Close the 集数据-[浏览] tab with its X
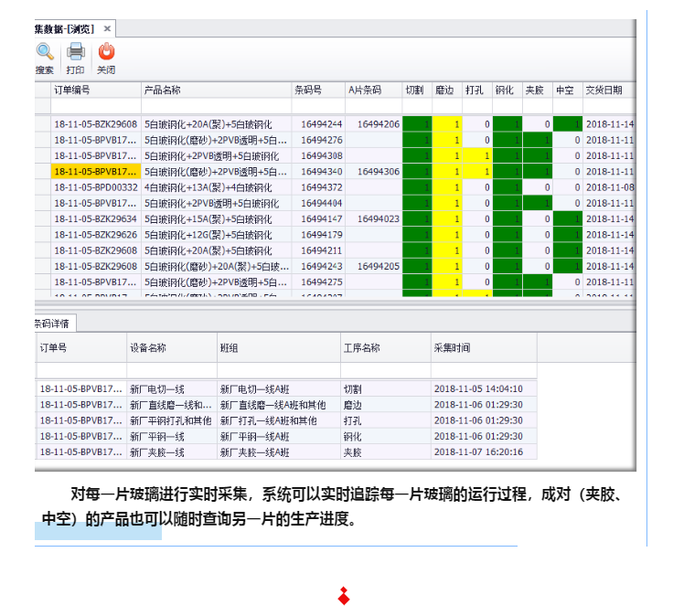Screen dimensions: 673x616 [x=107, y=28]
